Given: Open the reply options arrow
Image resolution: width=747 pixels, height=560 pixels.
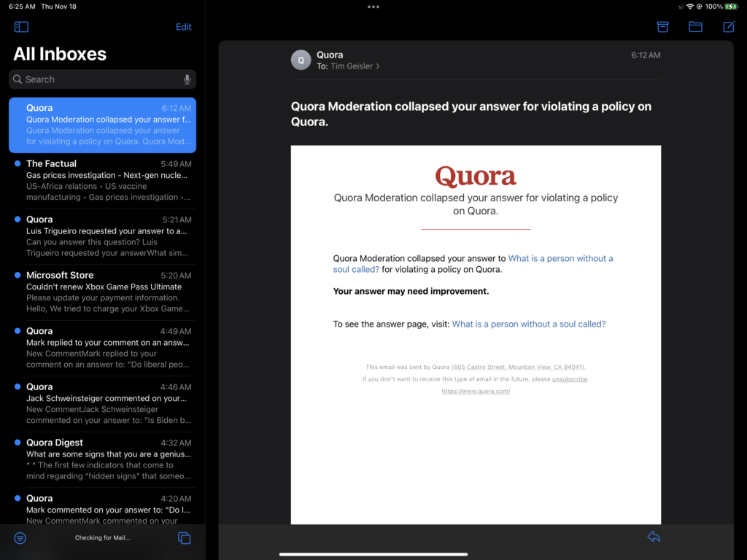Looking at the screenshot, I should tap(654, 537).
